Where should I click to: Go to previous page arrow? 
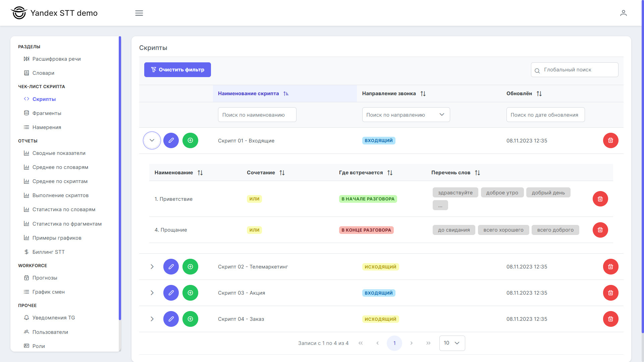pos(377,343)
